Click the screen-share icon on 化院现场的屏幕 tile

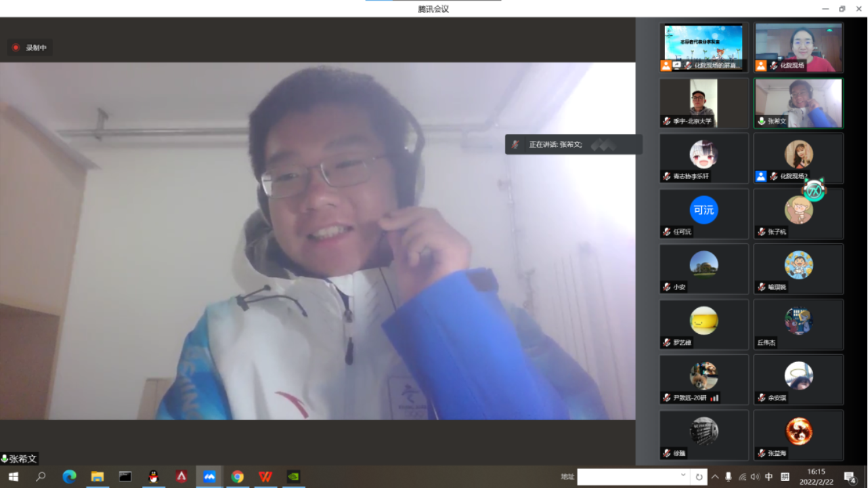pos(676,65)
